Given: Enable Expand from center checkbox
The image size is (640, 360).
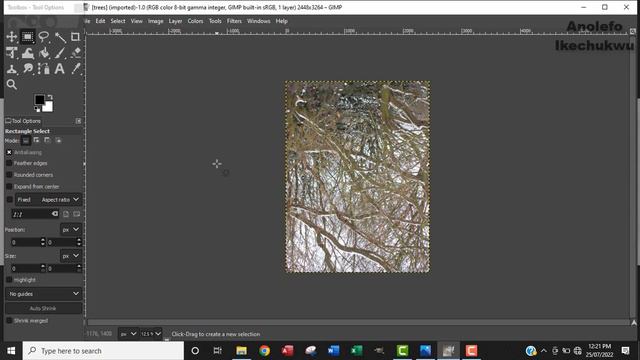Looking at the screenshot, I should pos(9,187).
